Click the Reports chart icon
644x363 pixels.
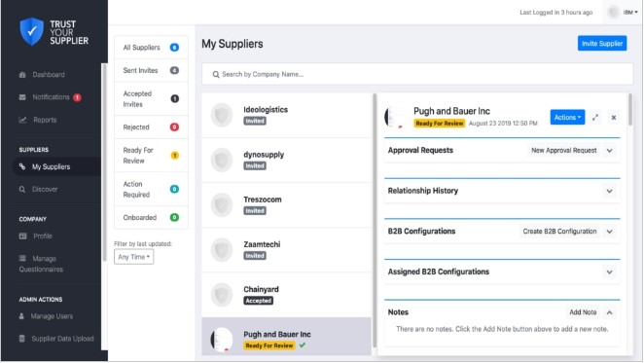(x=22, y=120)
